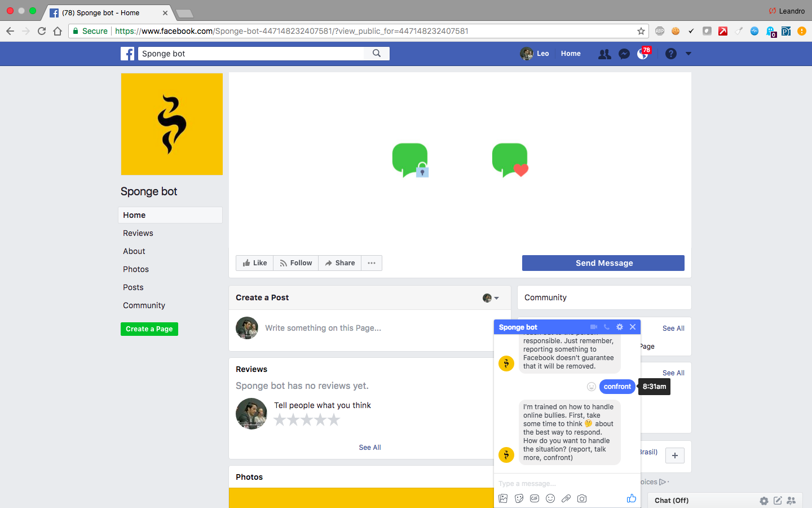
Task: Open the Messenger icon in top bar
Action: pyautogui.click(x=624, y=54)
